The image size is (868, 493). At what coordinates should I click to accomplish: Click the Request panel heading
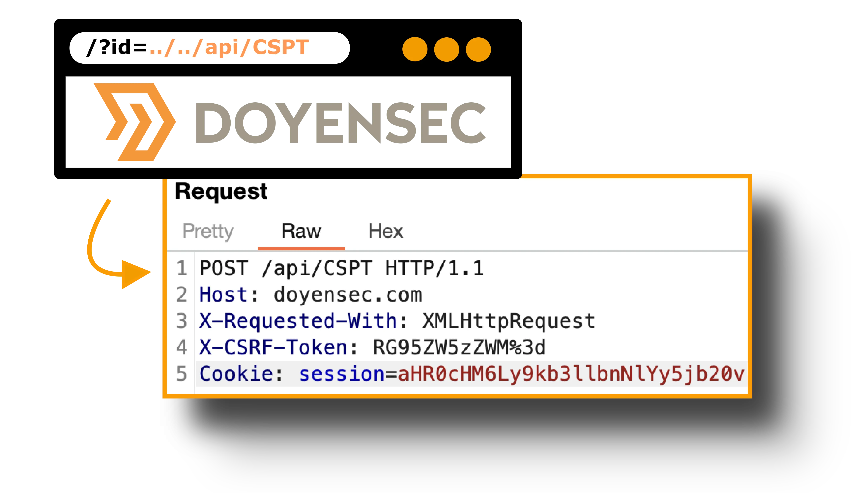pos(221,192)
